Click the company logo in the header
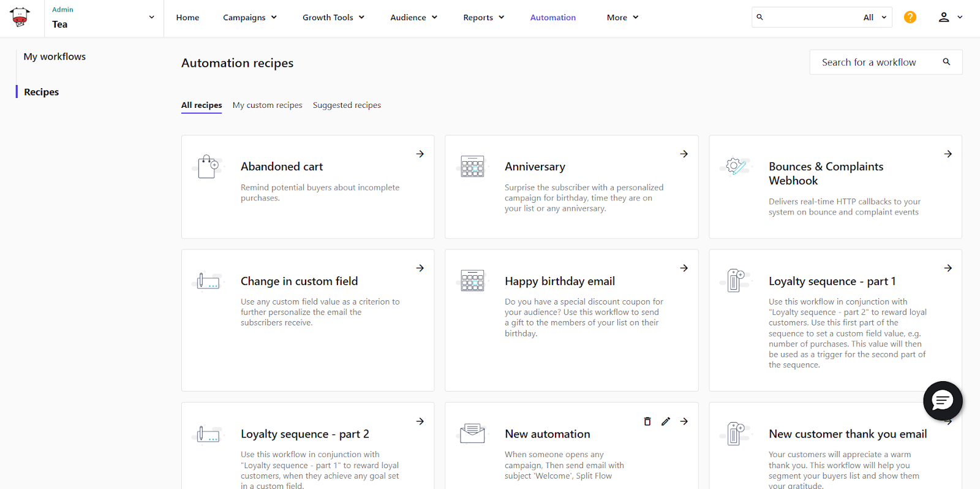This screenshot has height=489, width=980. (x=20, y=17)
